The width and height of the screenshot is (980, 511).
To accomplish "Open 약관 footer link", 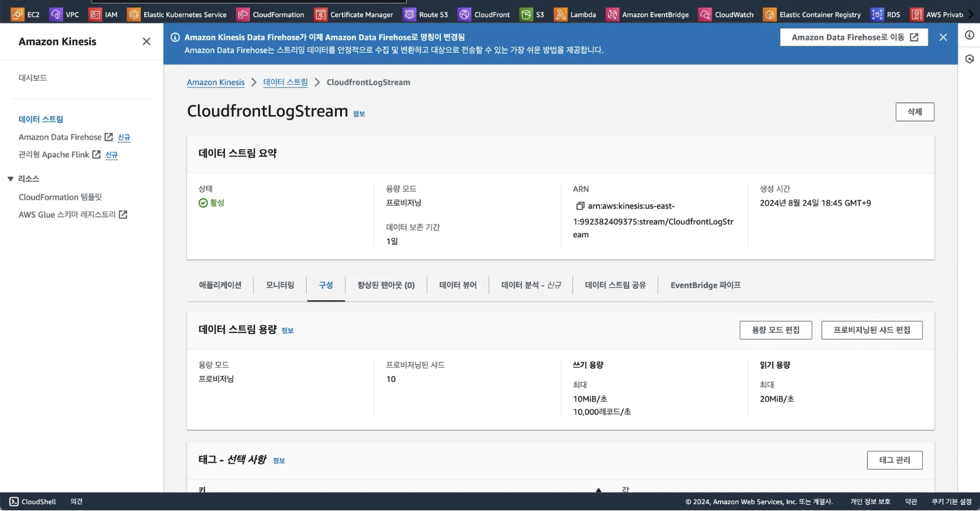I will click(x=911, y=502).
